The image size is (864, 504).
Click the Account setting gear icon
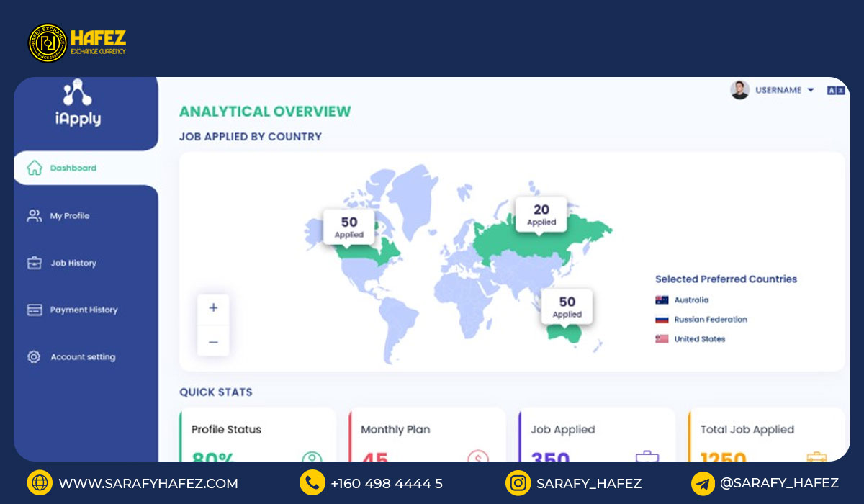click(x=34, y=356)
